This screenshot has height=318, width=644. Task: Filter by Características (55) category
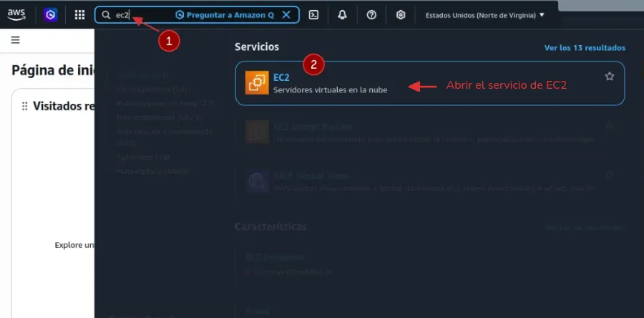coord(152,89)
